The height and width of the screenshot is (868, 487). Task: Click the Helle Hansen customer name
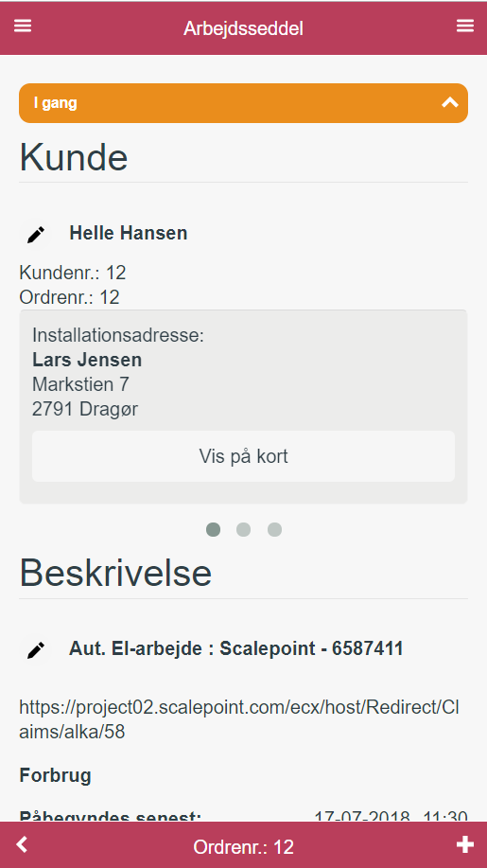(x=129, y=233)
